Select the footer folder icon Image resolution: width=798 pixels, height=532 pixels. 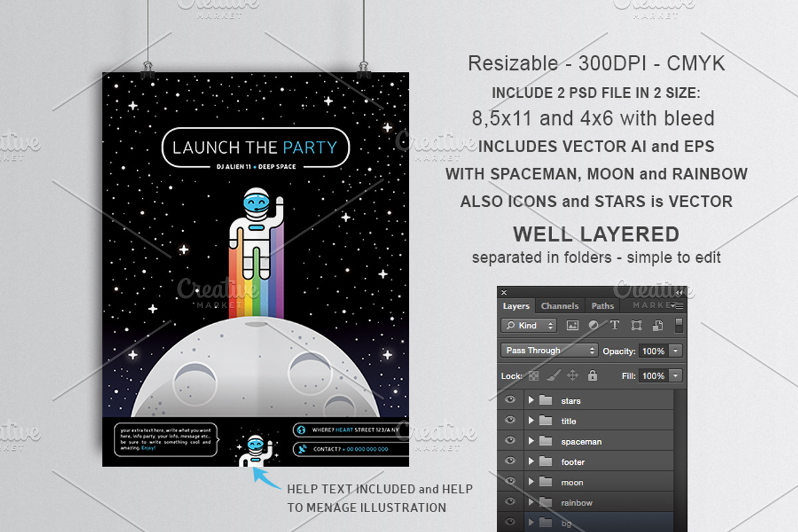(x=546, y=462)
